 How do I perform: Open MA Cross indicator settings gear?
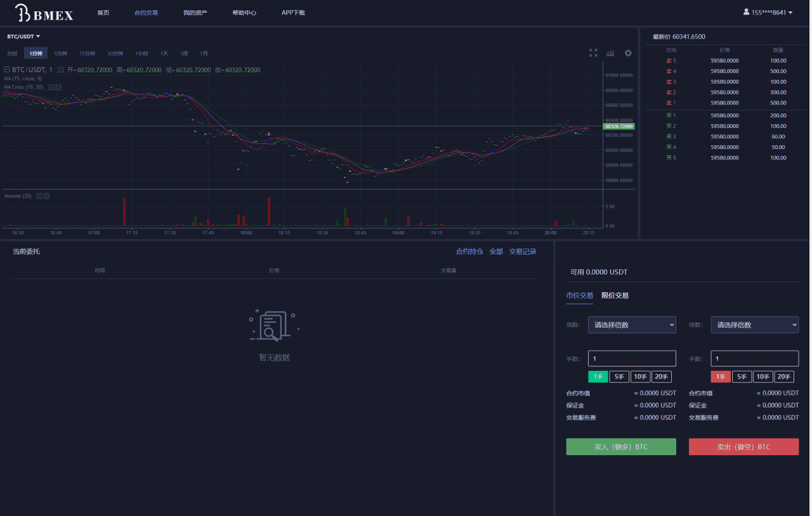pyautogui.click(x=51, y=87)
